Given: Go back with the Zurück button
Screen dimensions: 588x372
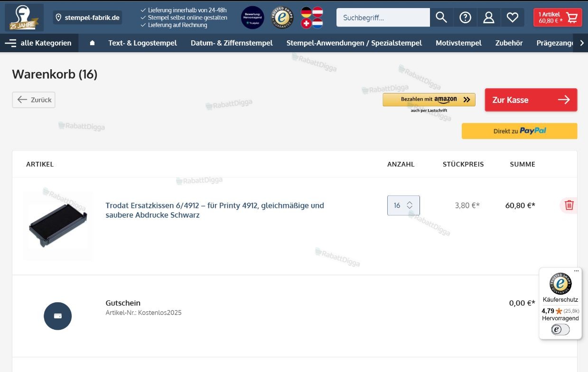Looking at the screenshot, I should (34, 100).
